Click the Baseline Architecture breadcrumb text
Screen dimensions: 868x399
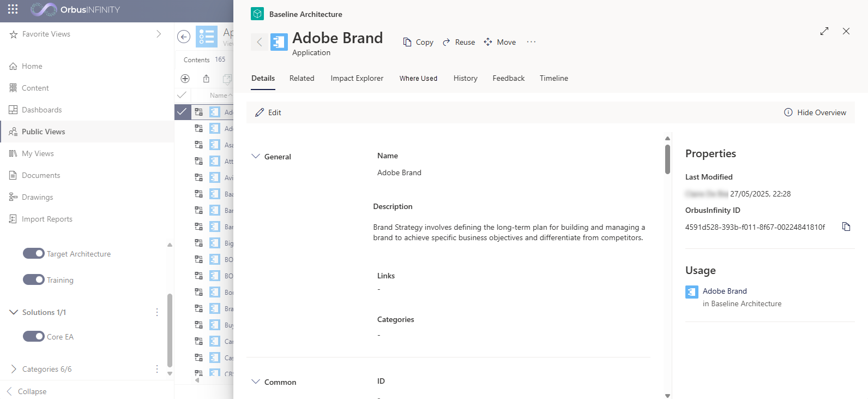pos(306,14)
